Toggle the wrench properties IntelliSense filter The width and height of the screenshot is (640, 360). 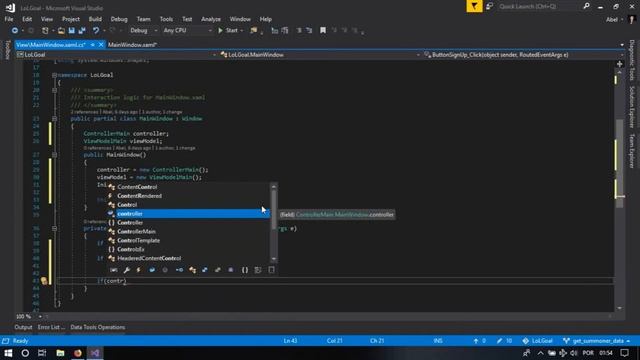click(127, 270)
